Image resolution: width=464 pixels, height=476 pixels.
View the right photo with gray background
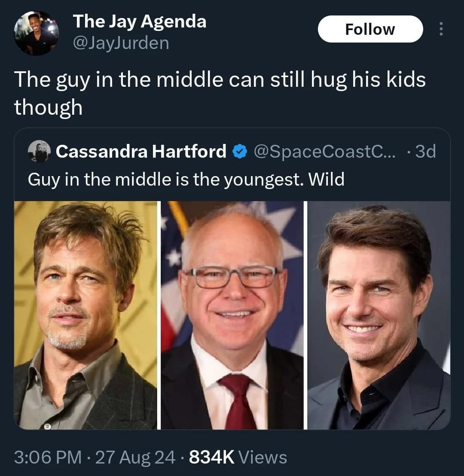click(x=379, y=315)
